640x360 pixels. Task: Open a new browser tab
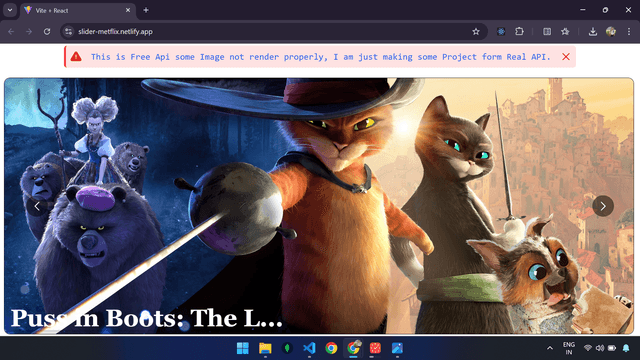(146, 10)
